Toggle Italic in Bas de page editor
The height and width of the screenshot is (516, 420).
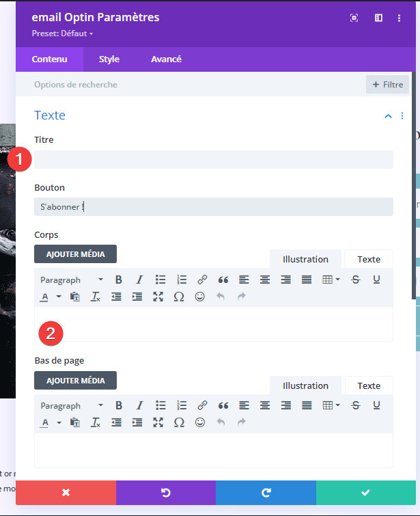click(x=140, y=405)
